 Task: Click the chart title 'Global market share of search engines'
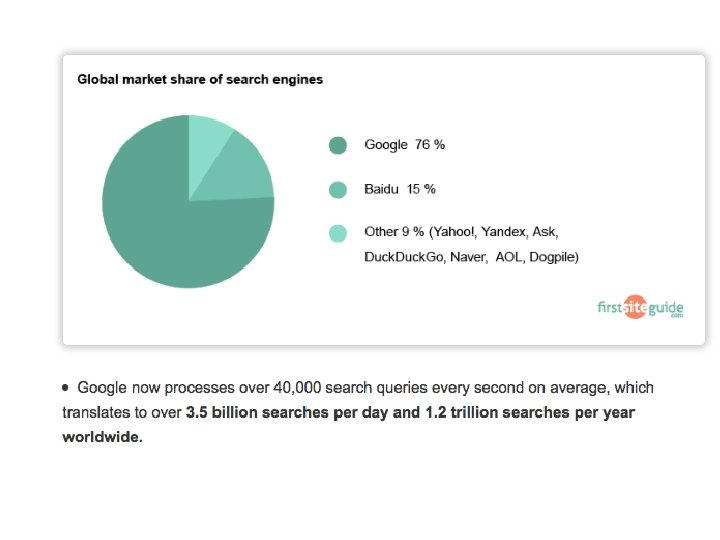point(200,79)
